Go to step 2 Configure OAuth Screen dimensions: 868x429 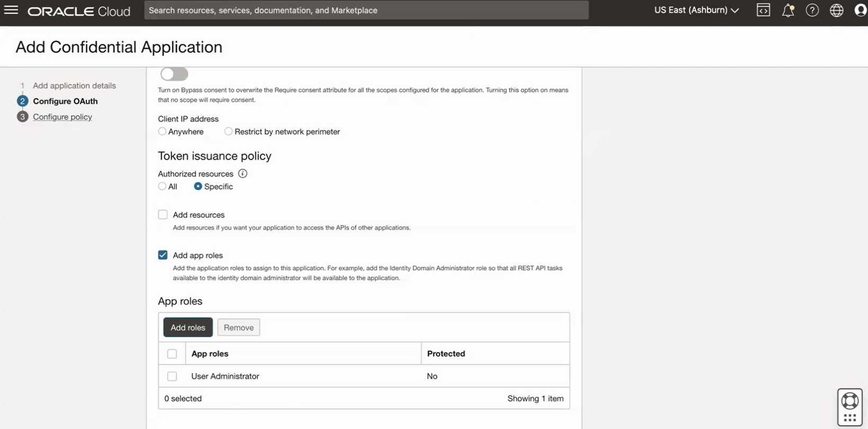coord(65,101)
